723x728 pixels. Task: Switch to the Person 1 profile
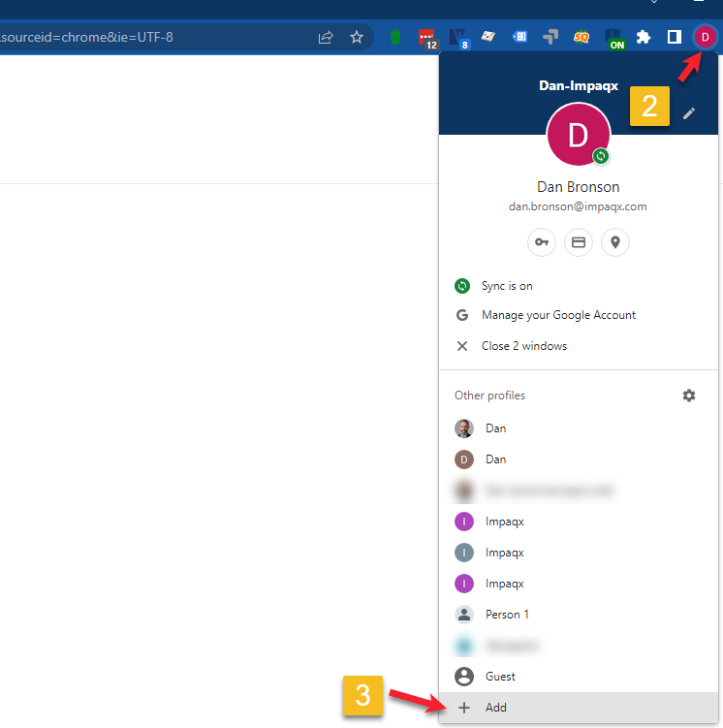pyautogui.click(x=507, y=615)
